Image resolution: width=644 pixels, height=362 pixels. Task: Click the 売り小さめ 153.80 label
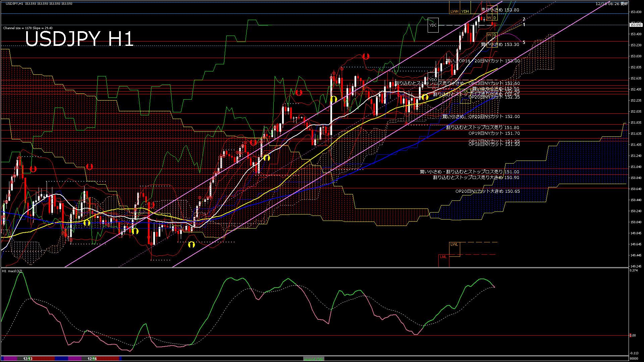point(500,10)
